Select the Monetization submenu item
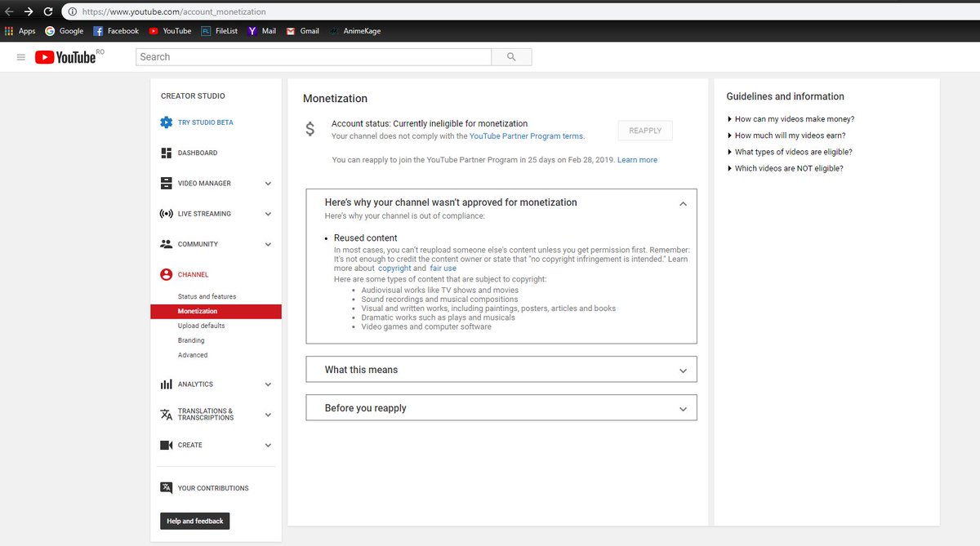980x546 pixels. [x=216, y=311]
